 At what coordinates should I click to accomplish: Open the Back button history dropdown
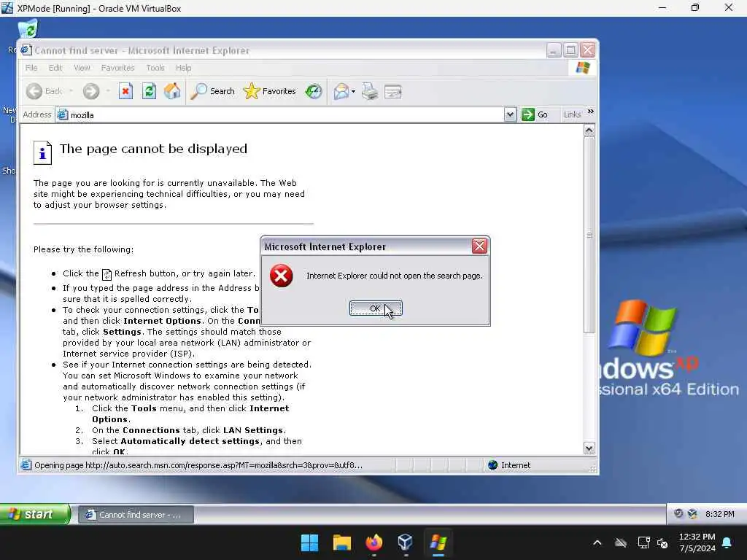pyautogui.click(x=71, y=91)
